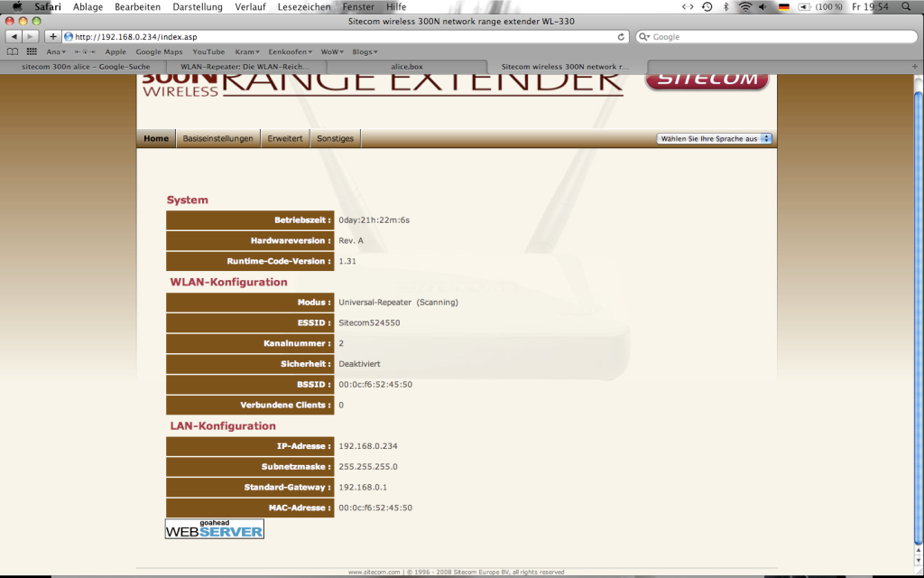Open the Hilfe menu
924x578 pixels.
coord(396,7)
